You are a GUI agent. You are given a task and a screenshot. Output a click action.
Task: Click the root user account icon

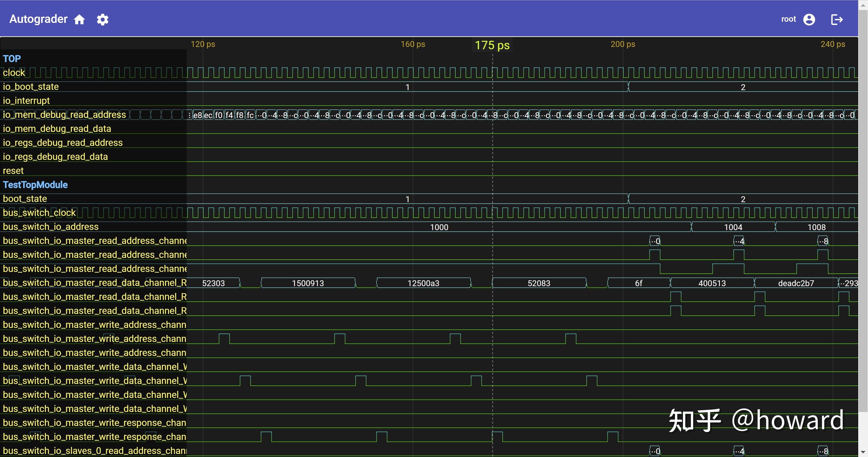coord(809,20)
